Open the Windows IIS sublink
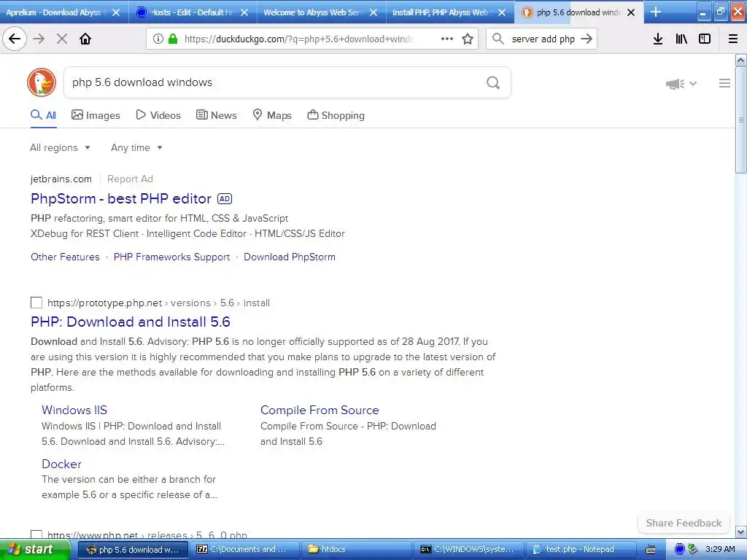The height and width of the screenshot is (560, 747). pyautogui.click(x=74, y=410)
